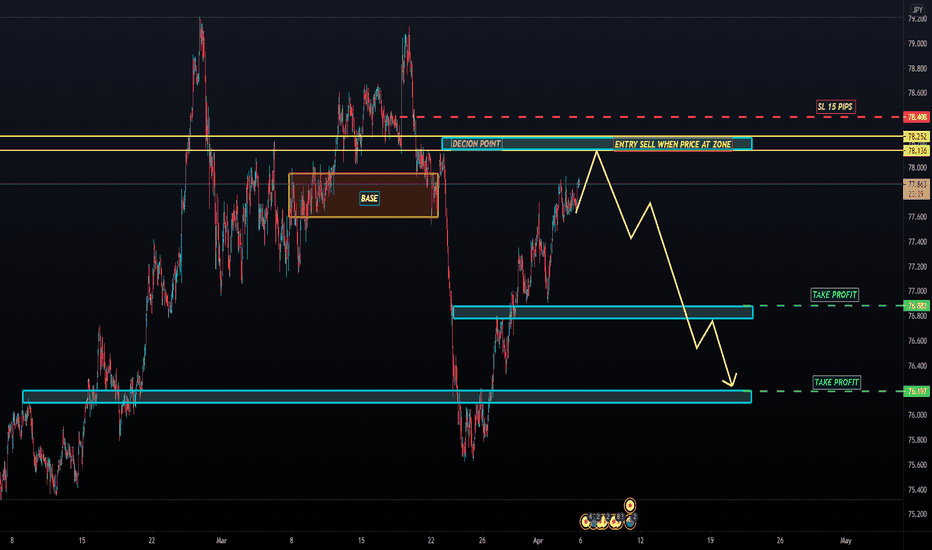Image resolution: width=932 pixels, height=550 pixels.
Task: Click the Apr label on time axis
Action: (538, 541)
